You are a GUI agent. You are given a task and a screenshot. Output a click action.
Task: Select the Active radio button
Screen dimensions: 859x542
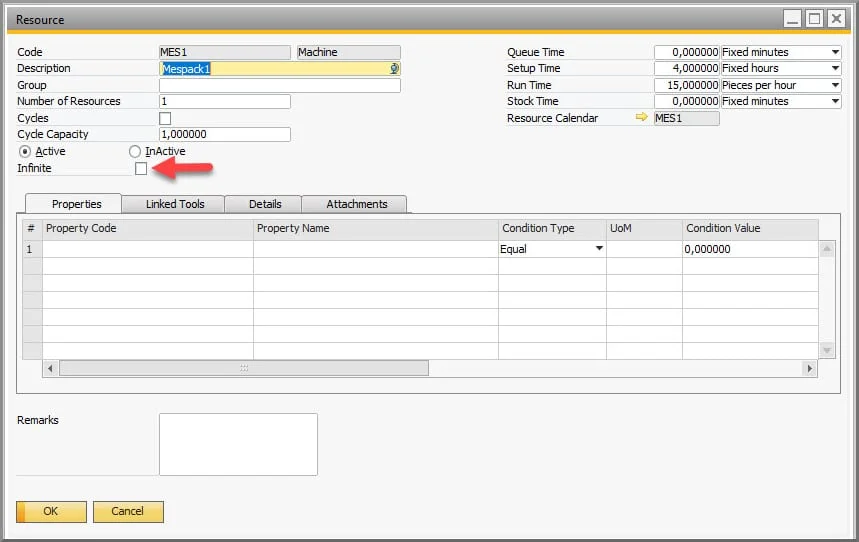click(x=25, y=151)
